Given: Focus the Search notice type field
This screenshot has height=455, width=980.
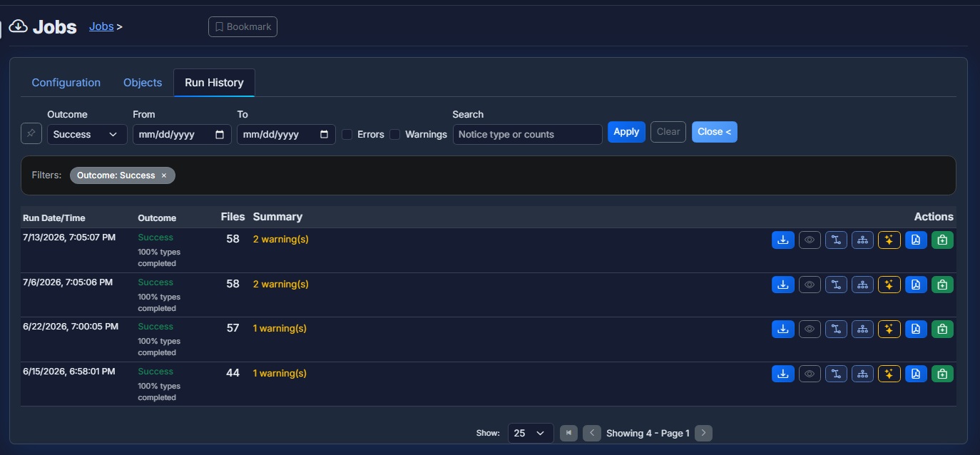Looking at the screenshot, I should pos(528,134).
